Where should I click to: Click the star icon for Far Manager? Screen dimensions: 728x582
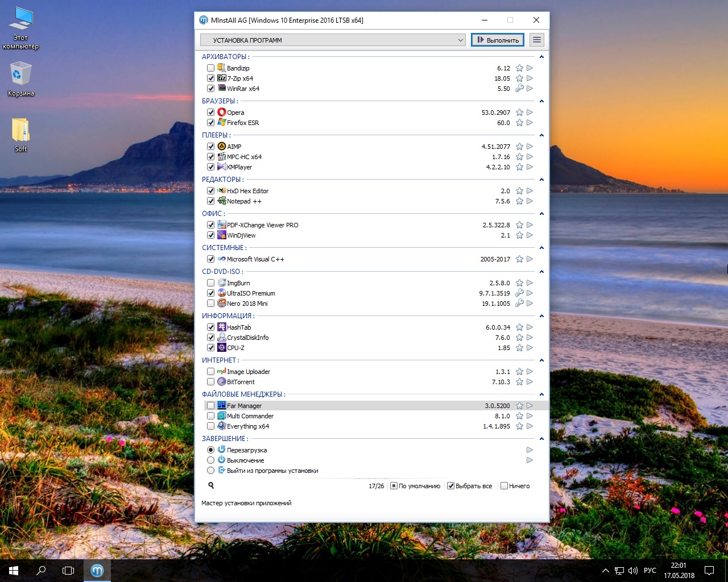(519, 406)
